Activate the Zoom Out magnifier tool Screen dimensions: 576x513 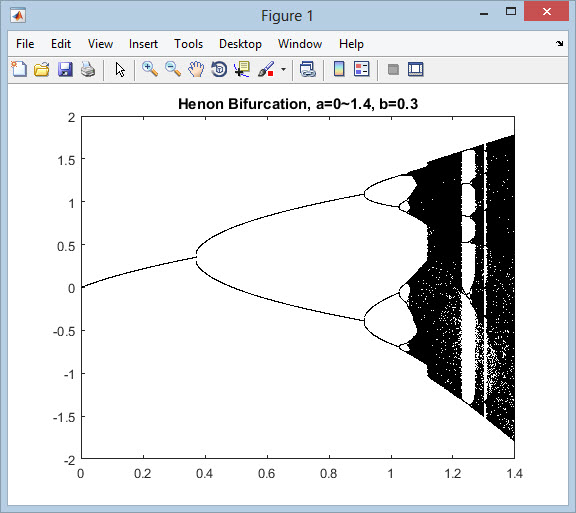click(173, 69)
